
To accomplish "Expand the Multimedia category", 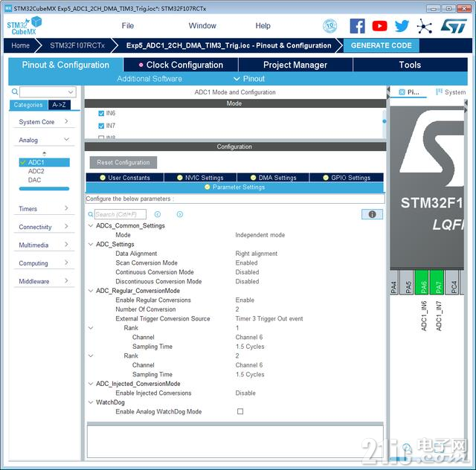I will 44,245.
